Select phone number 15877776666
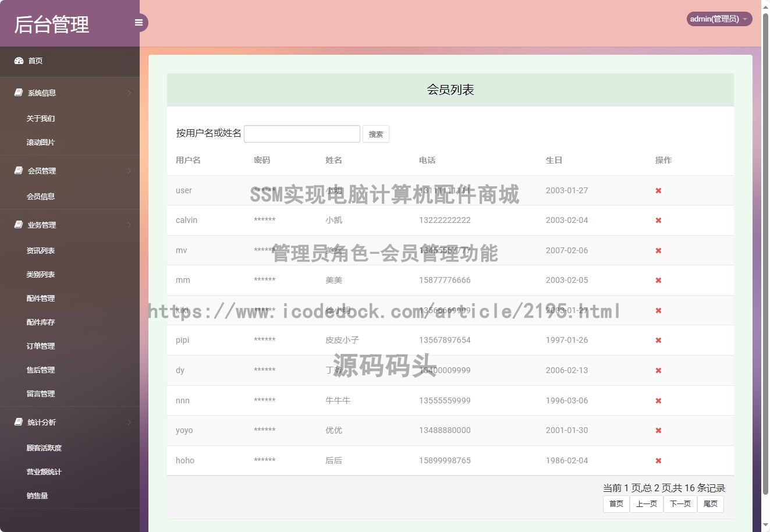The image size is (770, 532). [x=445, y=280]
